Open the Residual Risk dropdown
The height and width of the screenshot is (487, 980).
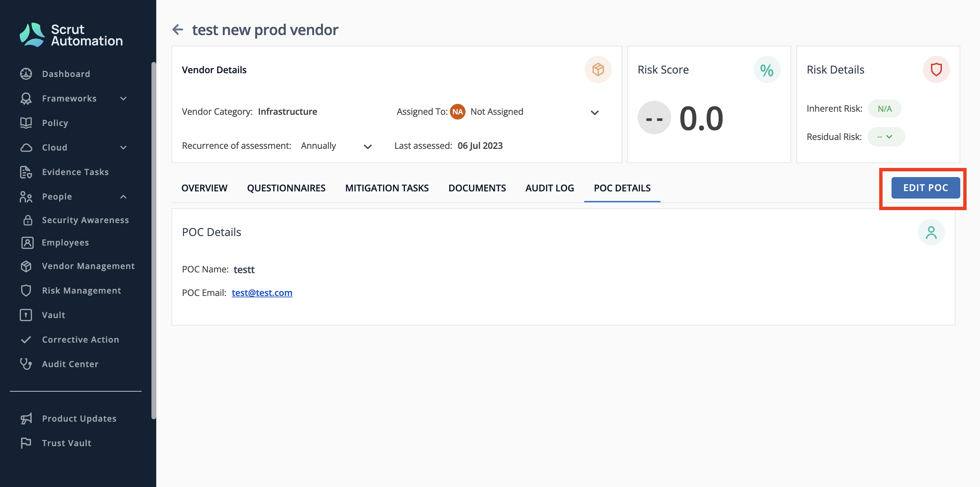point(886,136)
